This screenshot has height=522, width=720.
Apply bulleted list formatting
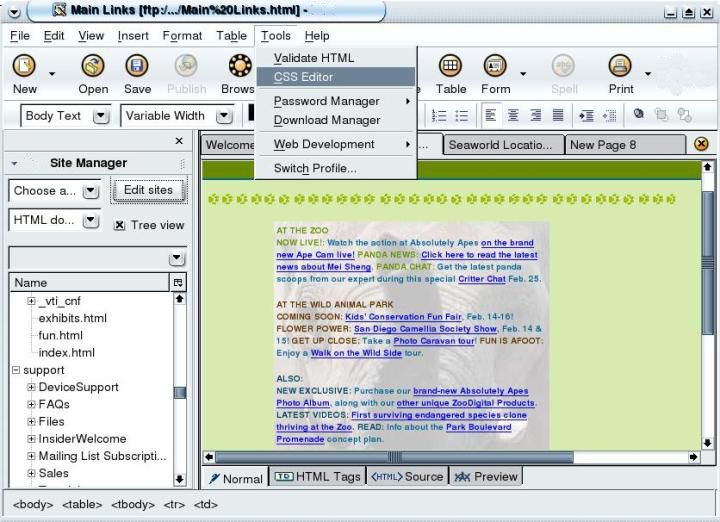click(461, 116)
